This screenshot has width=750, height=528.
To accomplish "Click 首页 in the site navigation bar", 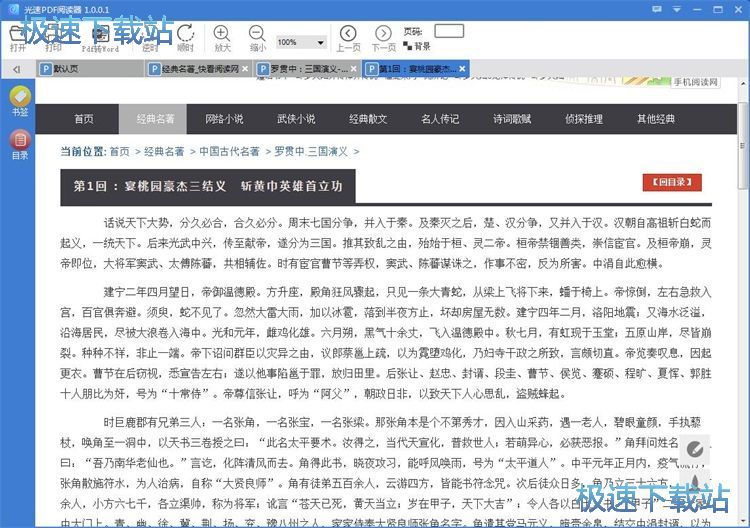I will pyautogui.click(x=84, y=119).
